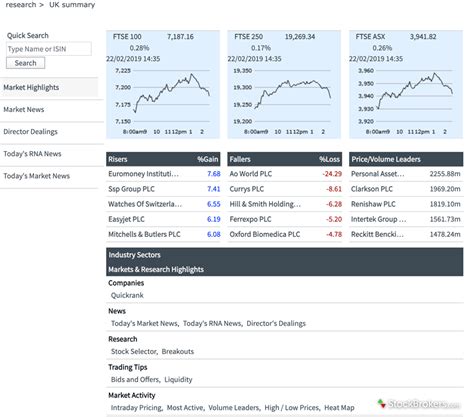Viewport: 474px width, 417px height.
Task: Click the Fallers table header
Action: click(x=285, y=159)
